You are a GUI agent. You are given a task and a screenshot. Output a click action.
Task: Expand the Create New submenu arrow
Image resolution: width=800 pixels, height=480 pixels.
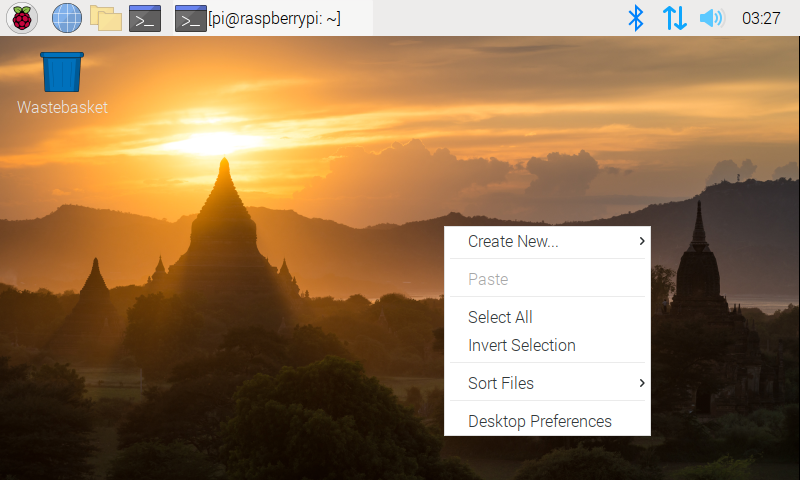point(641,241)
